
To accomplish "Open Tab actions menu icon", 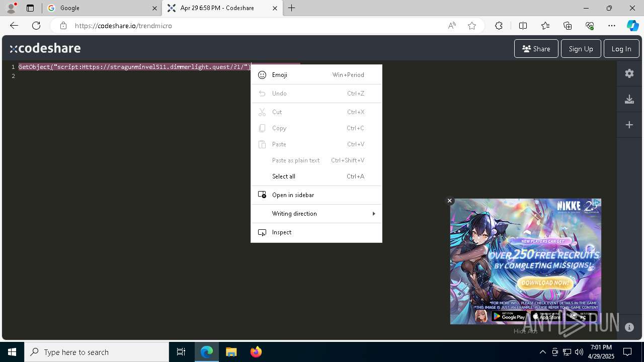I will point(30,8).
